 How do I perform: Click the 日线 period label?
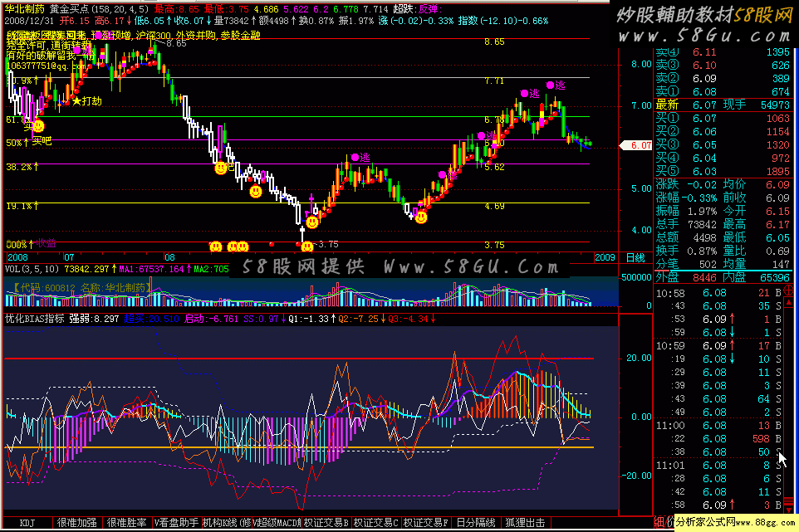click(x=635, y=257)
